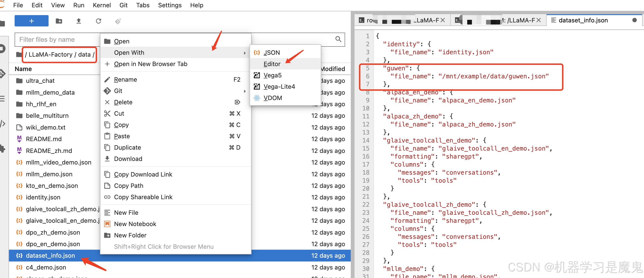This screenshot has height=278, width=644.
Task: Select Open in New Browser Tab
Action: 176,64
